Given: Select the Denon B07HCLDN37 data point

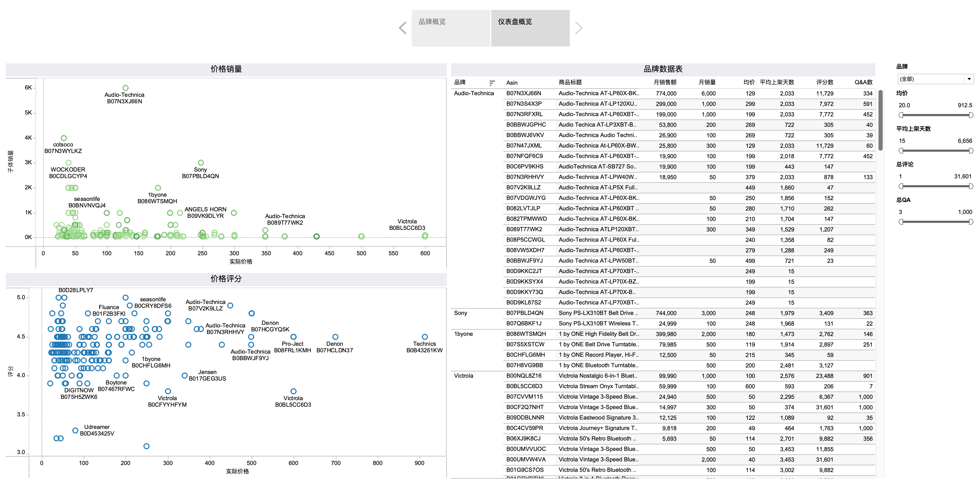Looking at the screenshot, I should click(x=335, y=337).
